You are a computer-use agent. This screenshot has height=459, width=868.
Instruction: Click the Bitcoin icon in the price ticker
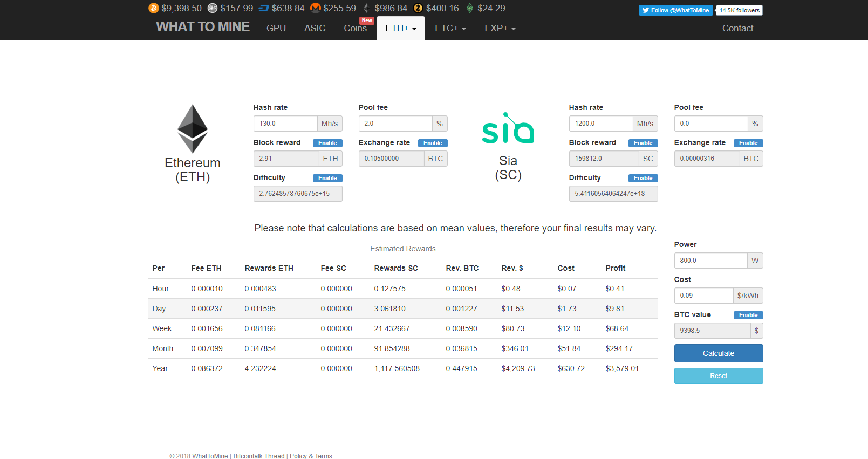154,8
